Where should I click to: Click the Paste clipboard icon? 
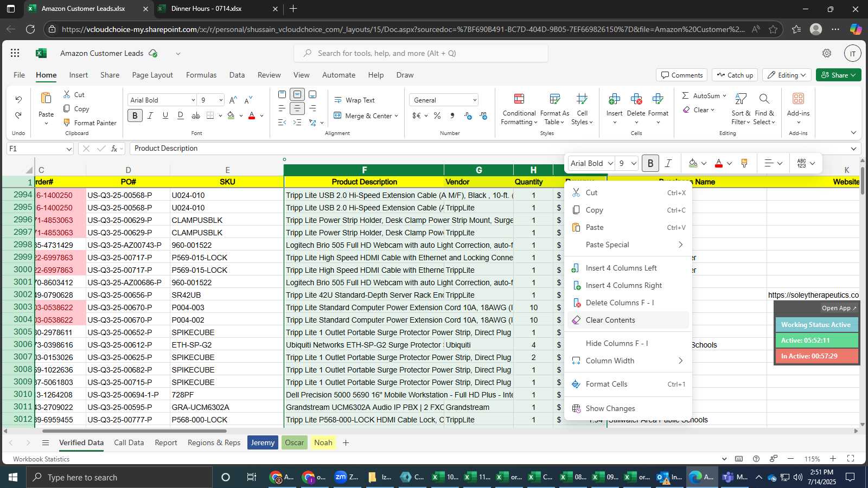point(46,98)
